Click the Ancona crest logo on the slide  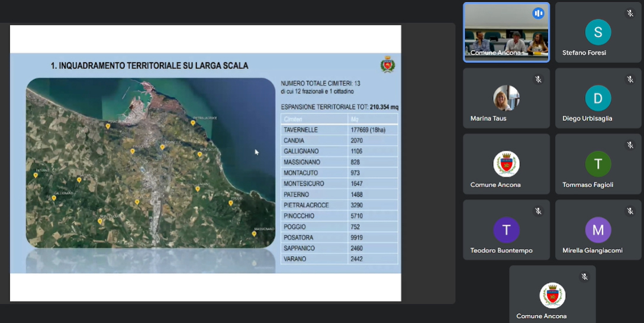click(388, 65)
